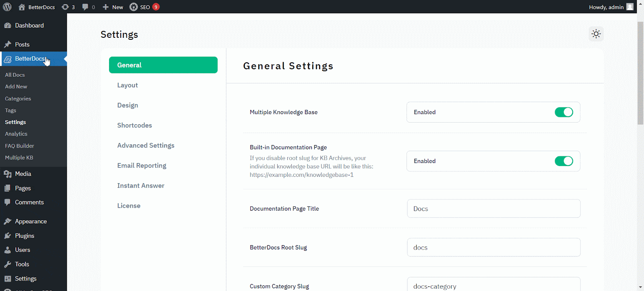Image resolution: width=644 pixels, height=291 pixels.
Task: Open the Shortcodes tab
Action: [x=134, y=125]
